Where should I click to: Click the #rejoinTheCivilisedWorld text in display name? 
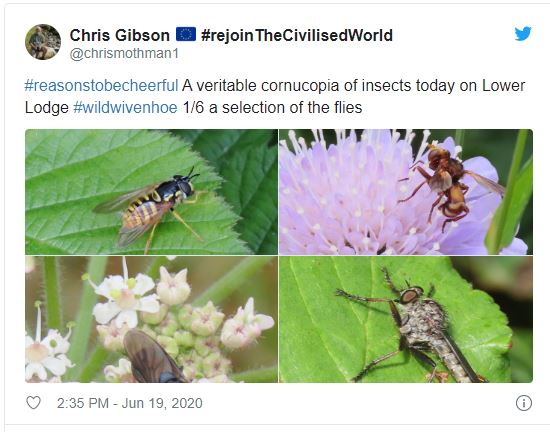[297, 35]
